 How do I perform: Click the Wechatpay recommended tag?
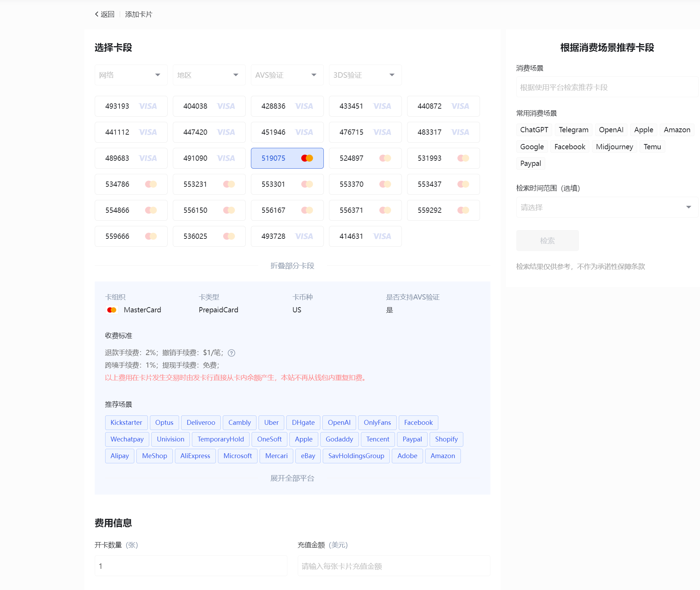pyautogui.click(x=127, y=439)
